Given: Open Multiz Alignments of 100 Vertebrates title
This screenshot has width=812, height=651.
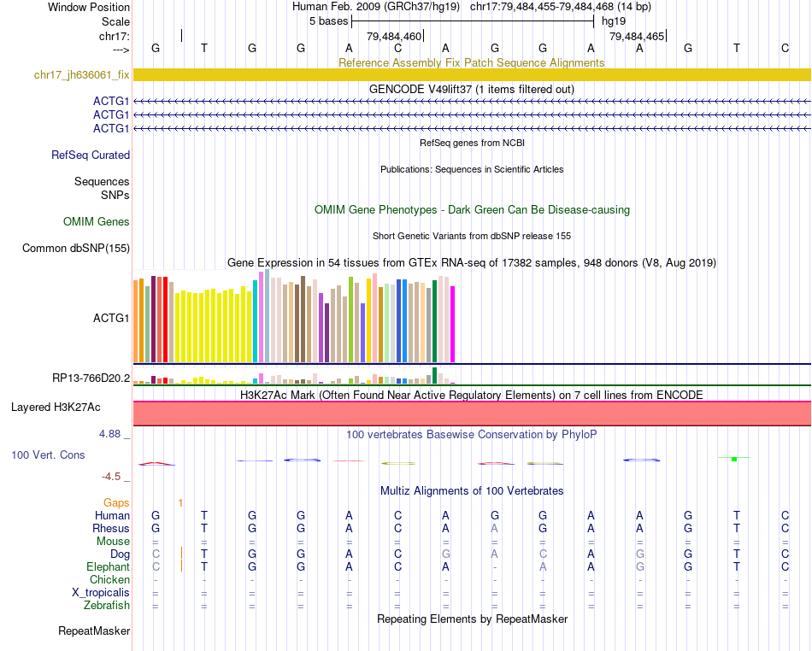Looking at the screenshot, I should click(x=472, y=490).
